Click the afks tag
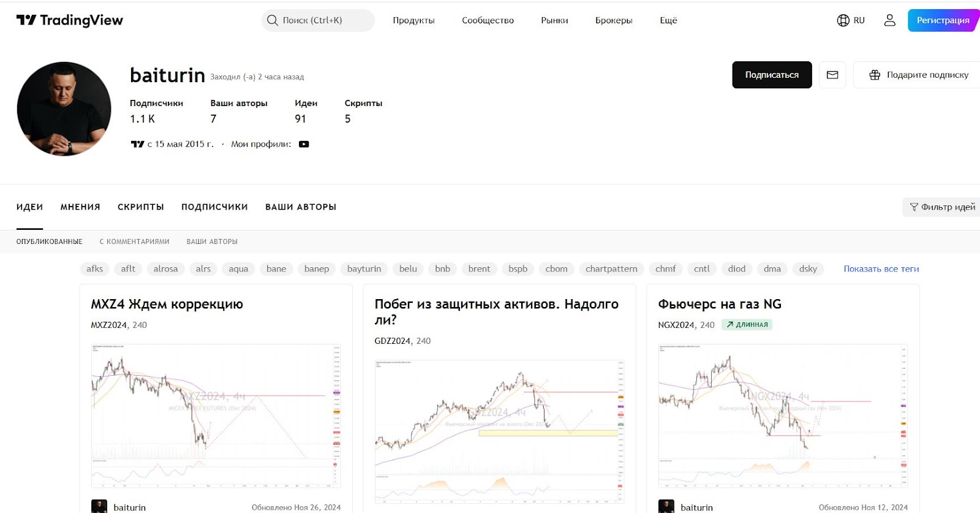 [x=95, y=268]
